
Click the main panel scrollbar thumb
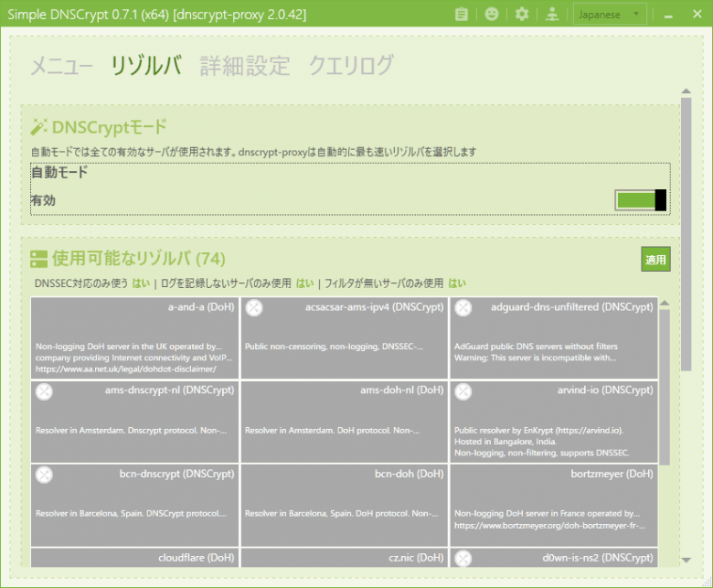coord(686,234)
